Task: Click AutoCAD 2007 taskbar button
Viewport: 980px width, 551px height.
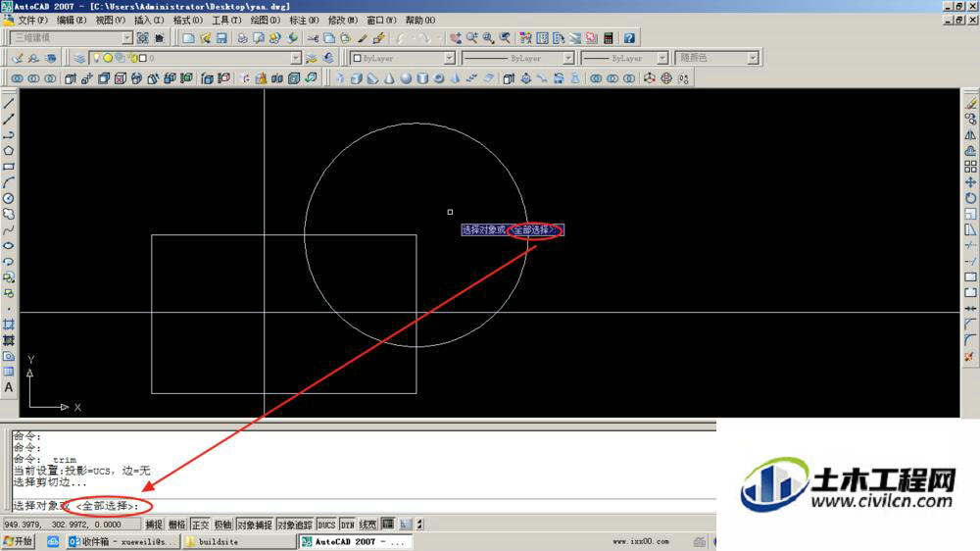Action: (x=355, y=541)
